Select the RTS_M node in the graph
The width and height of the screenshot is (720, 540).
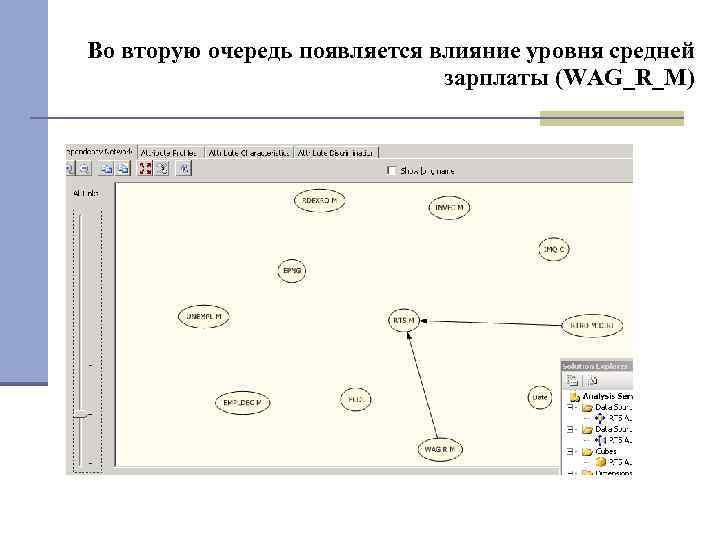click(404, 320)
